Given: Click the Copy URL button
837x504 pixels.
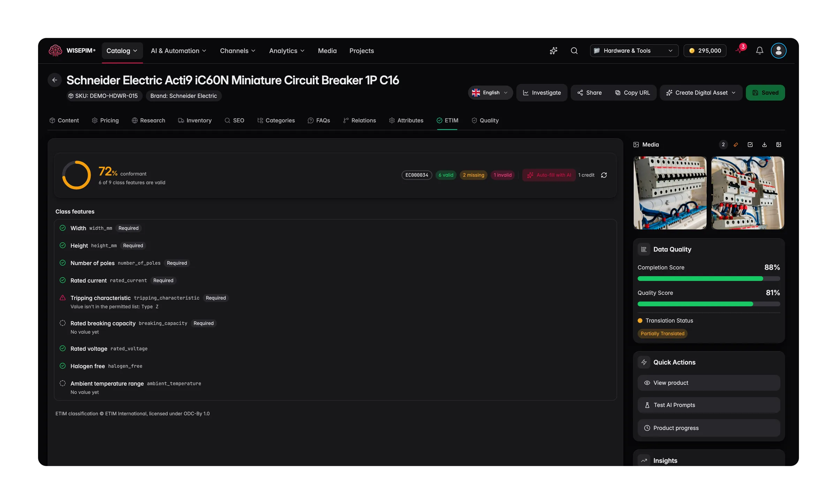Looking at the screenshot, I should (632, 93).
